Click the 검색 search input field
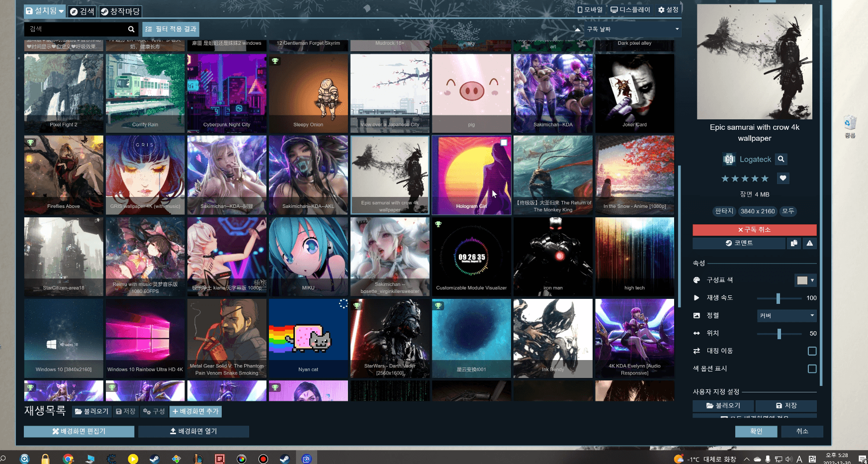The width and height of the screenshot is (868, 464). point(75,29)
